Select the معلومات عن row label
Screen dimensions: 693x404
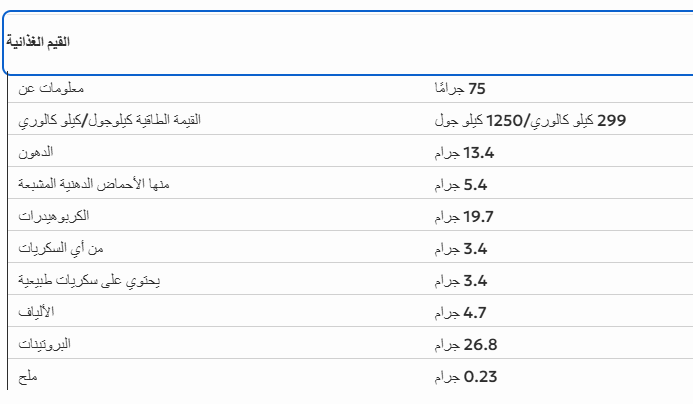pos(52,89)
